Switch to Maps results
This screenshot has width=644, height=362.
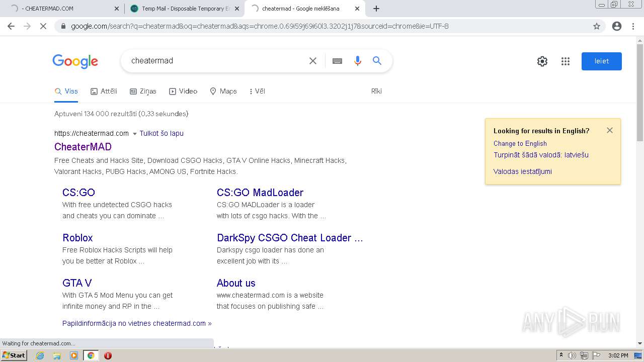(x=223, y=92)
